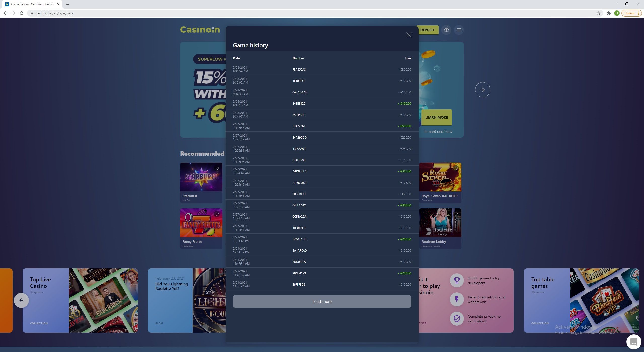Viewport: 644px width, 352px height.
Task: Open the Top Live Casino collection card
Action: pos(80,300)
